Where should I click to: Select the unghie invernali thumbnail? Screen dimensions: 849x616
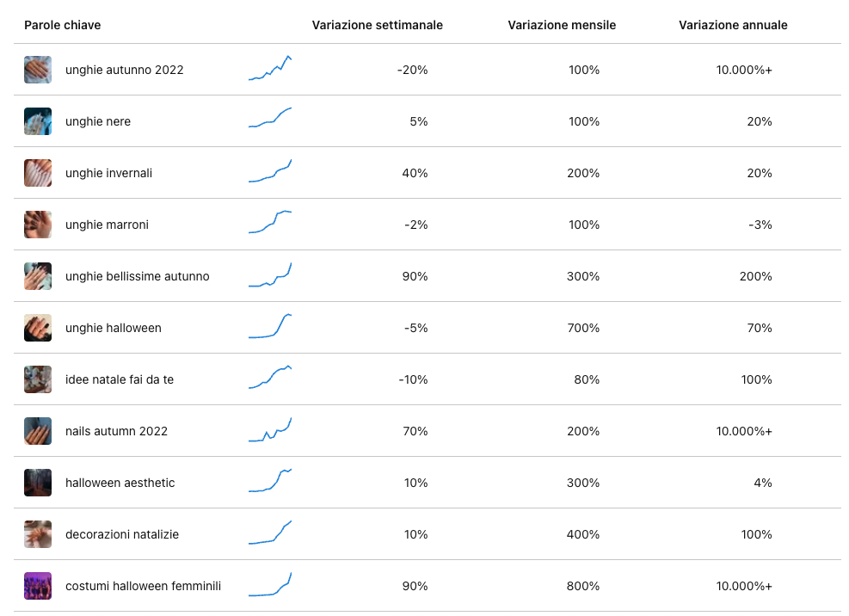tap(38, 173)
